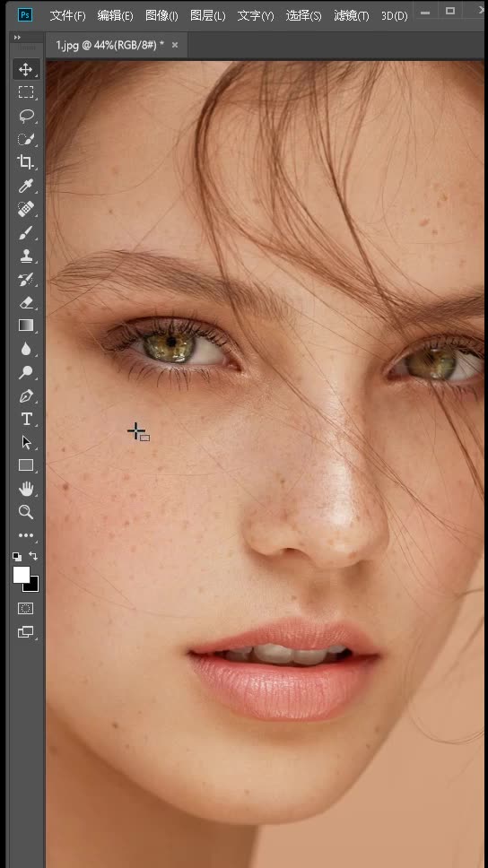Select the Rectangular Marquee tool

pos(25,92)
